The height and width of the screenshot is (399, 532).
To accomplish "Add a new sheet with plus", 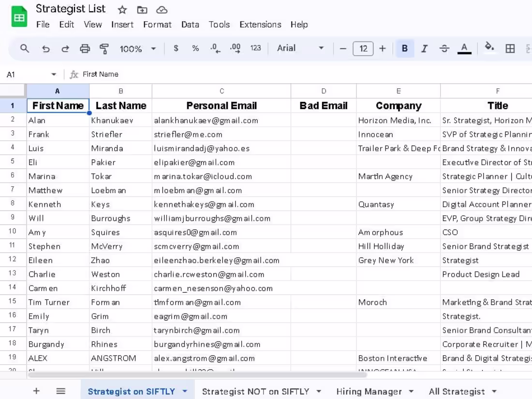I will [x=36, y=391].
